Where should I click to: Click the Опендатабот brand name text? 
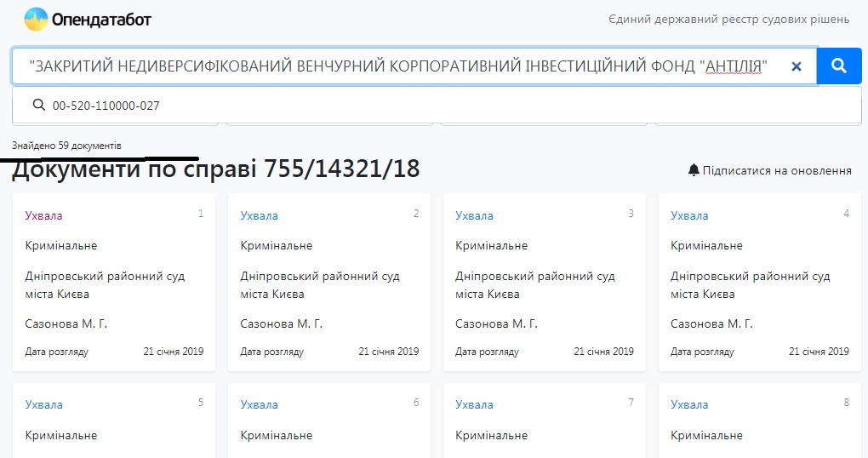(101, 19)
